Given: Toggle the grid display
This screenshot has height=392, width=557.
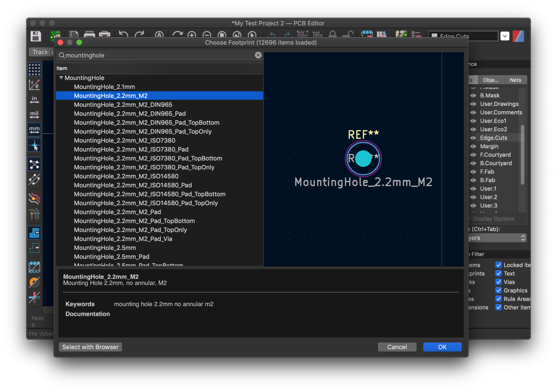Looking at the screenshot, I should 34,69.
